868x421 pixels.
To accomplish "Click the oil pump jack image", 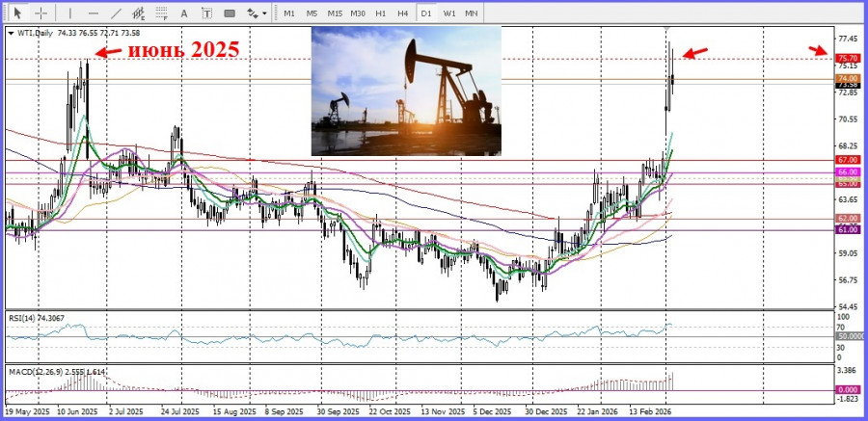I will (x=406, y=92).
